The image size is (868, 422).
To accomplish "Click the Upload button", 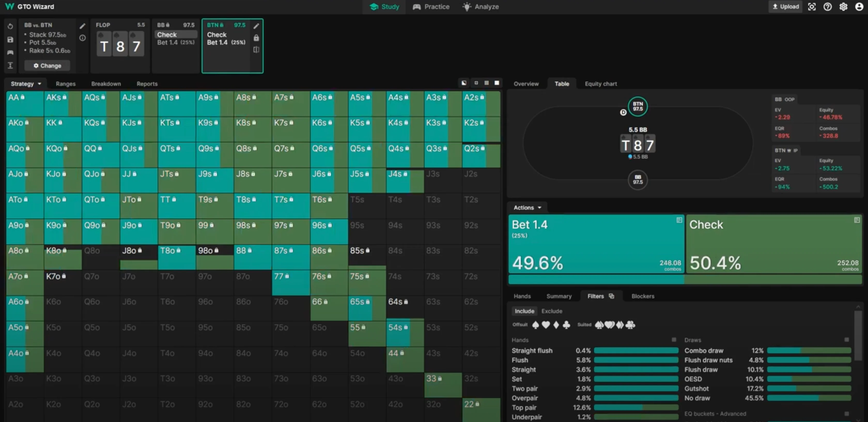I will tap(785, 7).
